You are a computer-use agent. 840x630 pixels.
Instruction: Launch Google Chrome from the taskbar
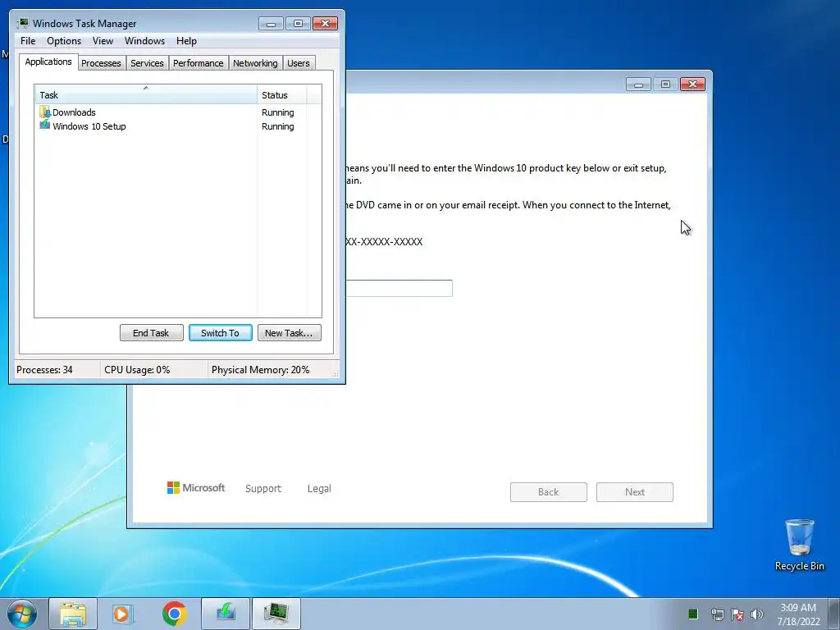click(x=175, y=614)
